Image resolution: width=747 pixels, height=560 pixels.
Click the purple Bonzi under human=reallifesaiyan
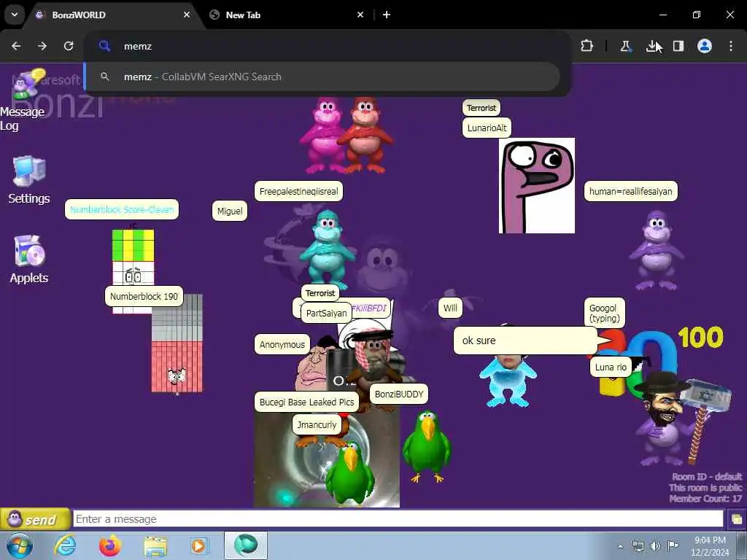657,251
